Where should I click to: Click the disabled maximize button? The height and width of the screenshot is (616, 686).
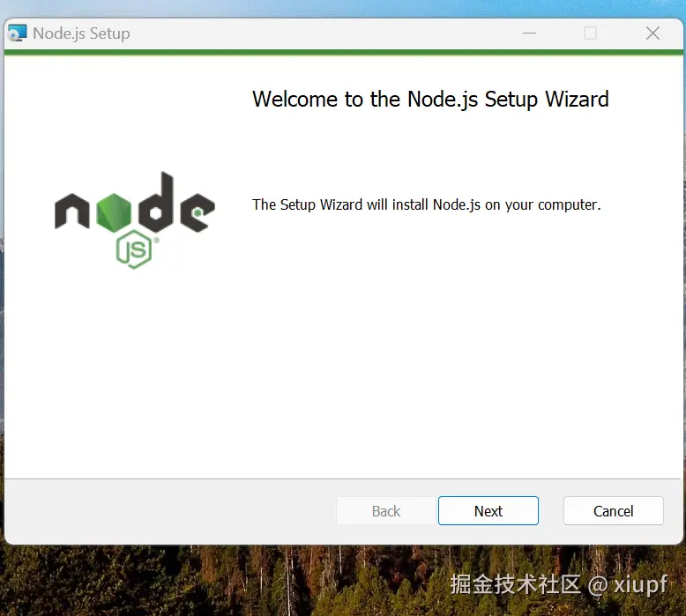click(x=590, y=33)
